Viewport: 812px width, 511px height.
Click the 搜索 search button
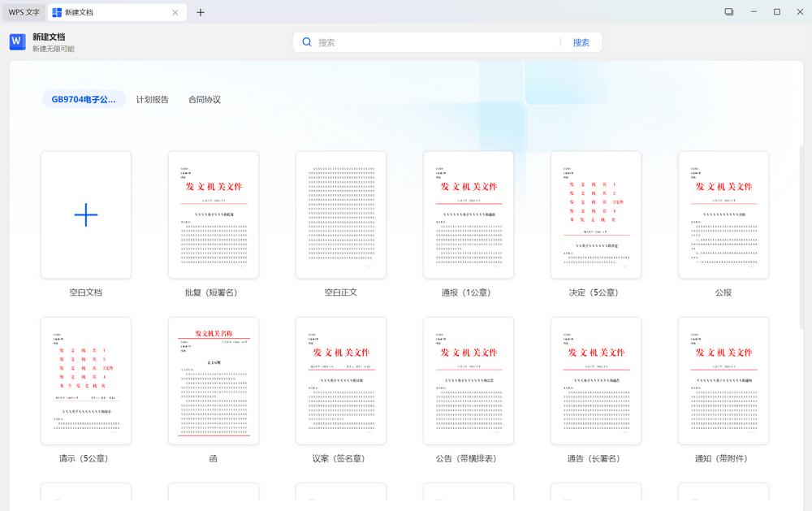pos(581,41)
